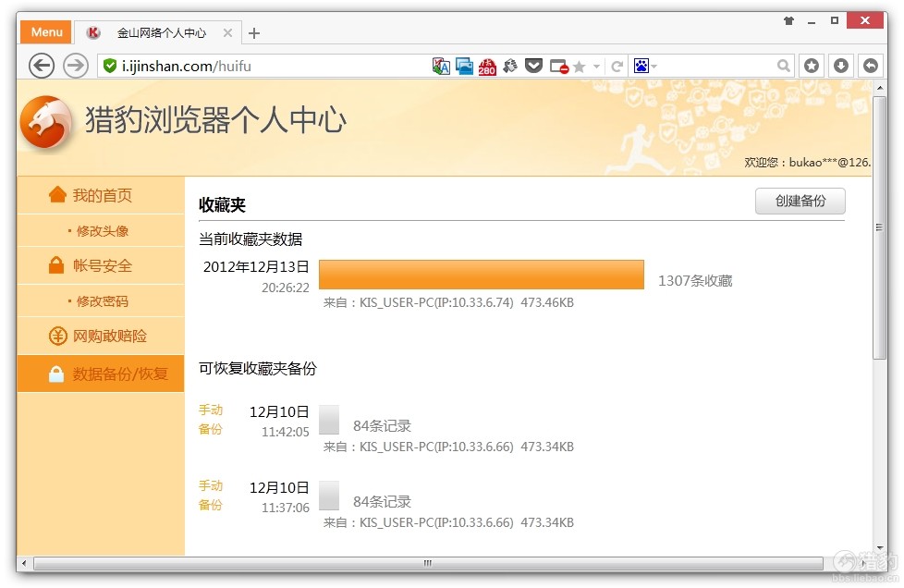Click the 创建备份 button
This screenshot has width=904, height=588.
(x=800, y=201)
